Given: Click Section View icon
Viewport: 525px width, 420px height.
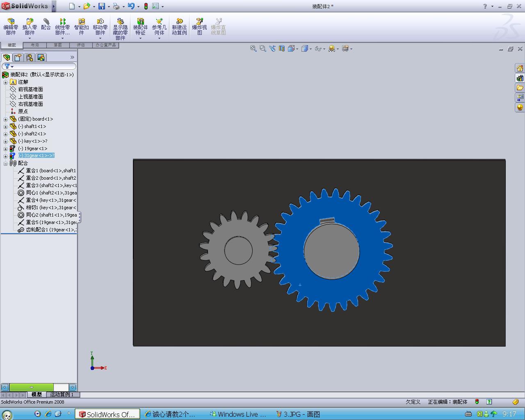Looking at the screenshot, I should point(282,48).
